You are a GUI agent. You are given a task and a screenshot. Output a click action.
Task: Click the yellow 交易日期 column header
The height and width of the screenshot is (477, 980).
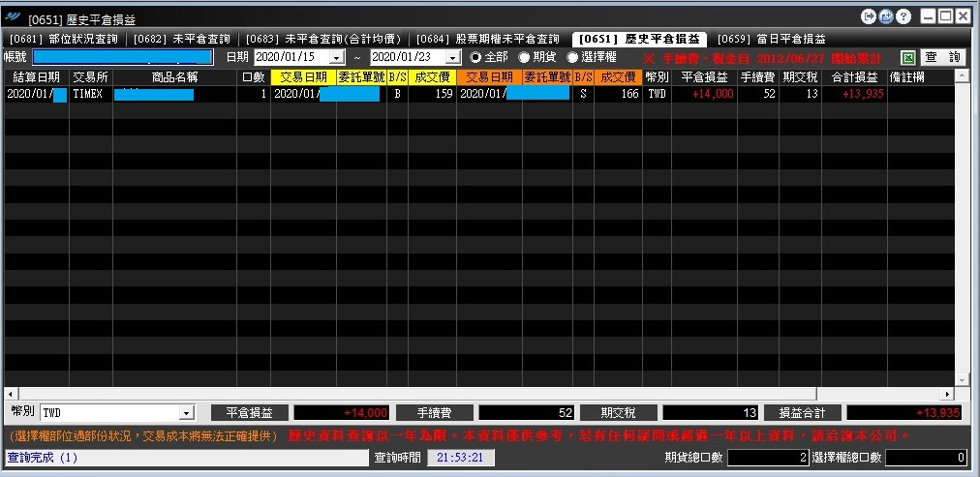pos(303,77)
